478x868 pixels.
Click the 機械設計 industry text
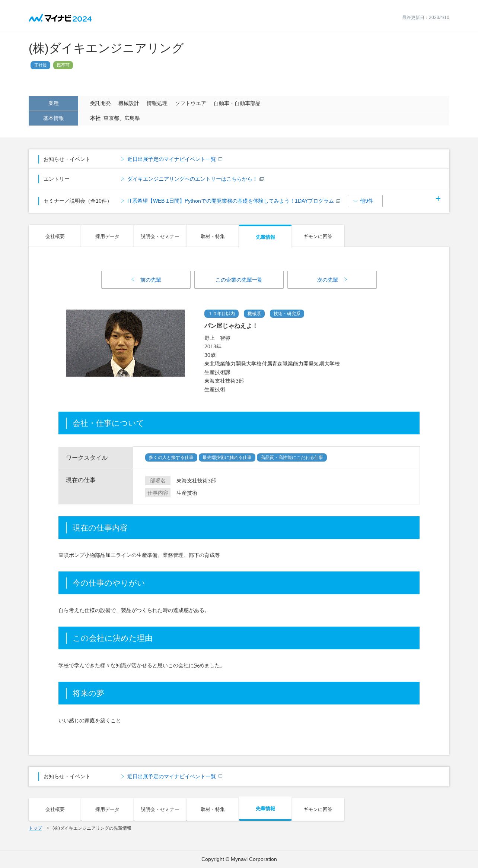point(129,104)
